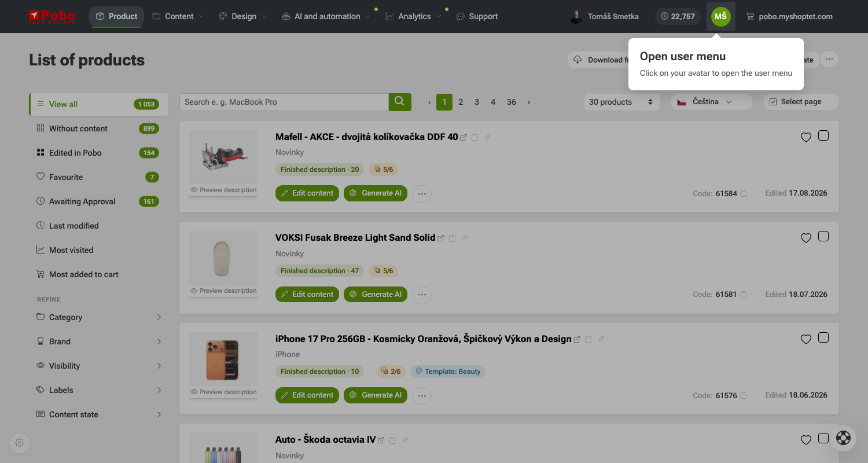Click the 22,757 credits balance badge
This screenshot has height=463, width=868.
coord(678,16)
